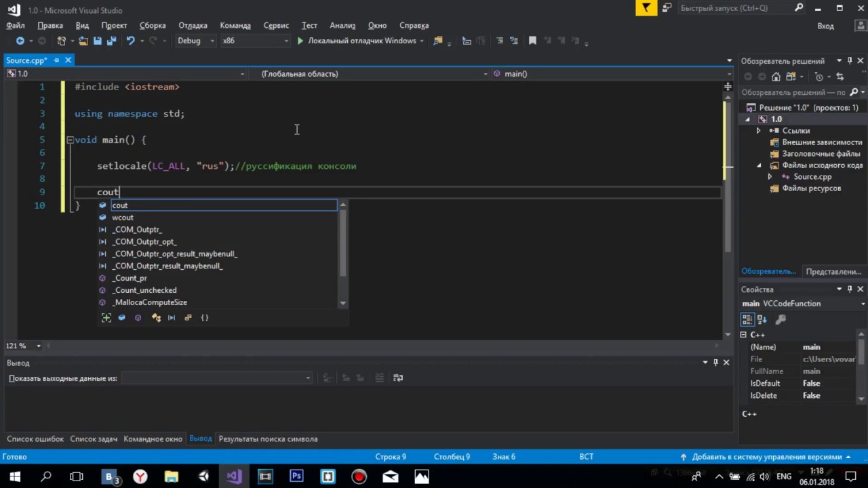
Task: Switch to Результаты поиска символа tab
Action: coord(268,439)
